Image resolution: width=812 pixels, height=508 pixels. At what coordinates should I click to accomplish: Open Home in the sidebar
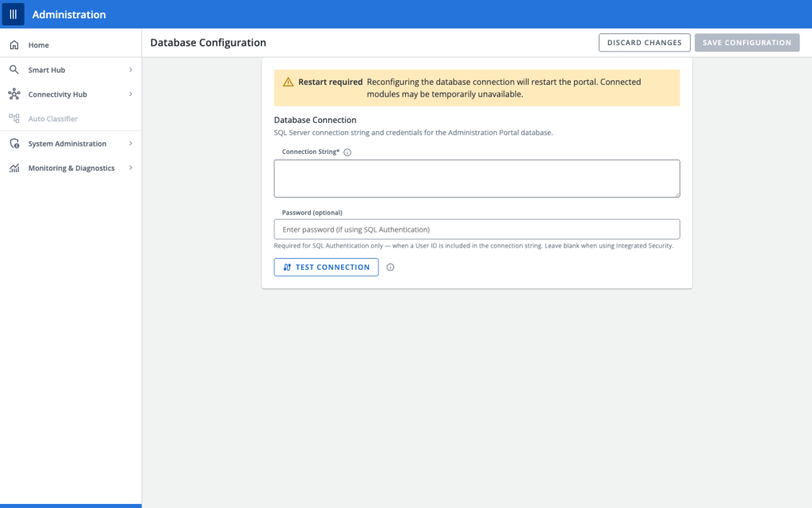click(x=71, y=45)
